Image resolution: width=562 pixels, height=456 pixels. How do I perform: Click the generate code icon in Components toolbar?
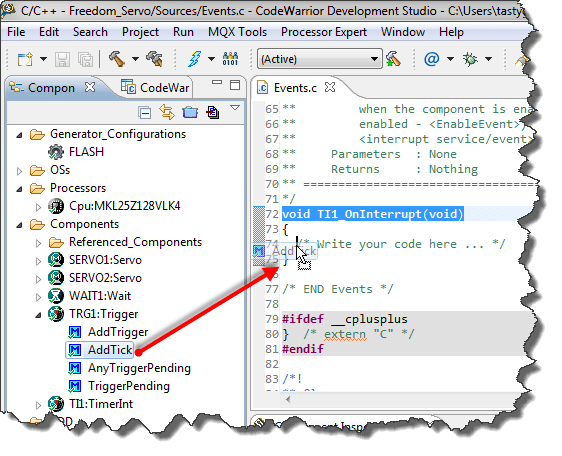click(213, 113)
